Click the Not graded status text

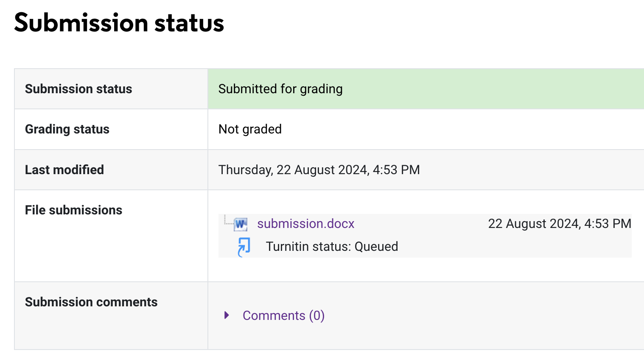click(250, 129)
